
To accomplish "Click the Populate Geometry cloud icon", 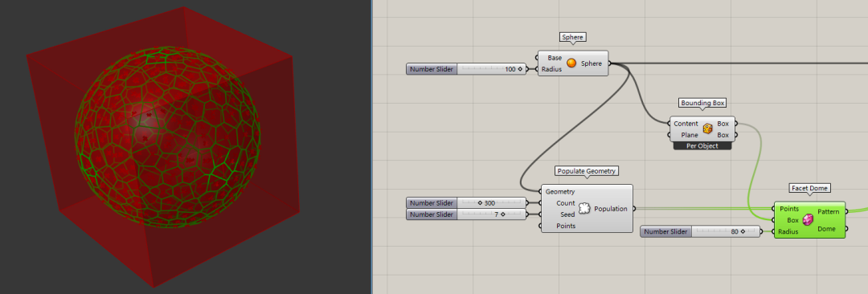I will (x=584, y=209).
